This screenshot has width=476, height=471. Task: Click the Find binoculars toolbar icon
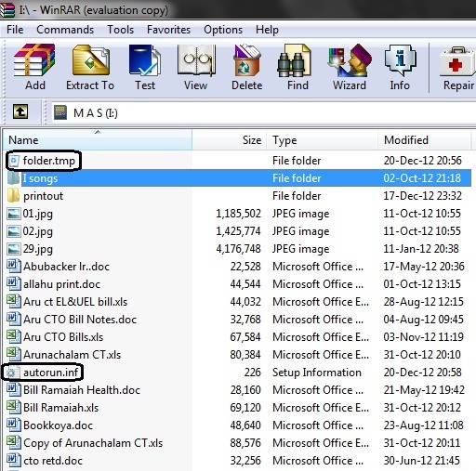[x=294, y=60]
